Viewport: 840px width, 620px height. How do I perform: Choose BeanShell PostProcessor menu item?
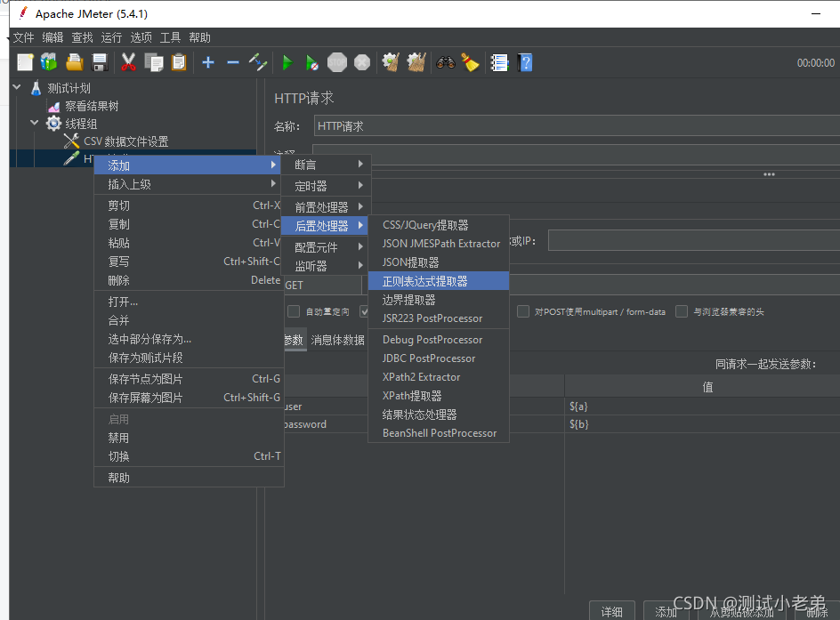(x=439, y=433)
